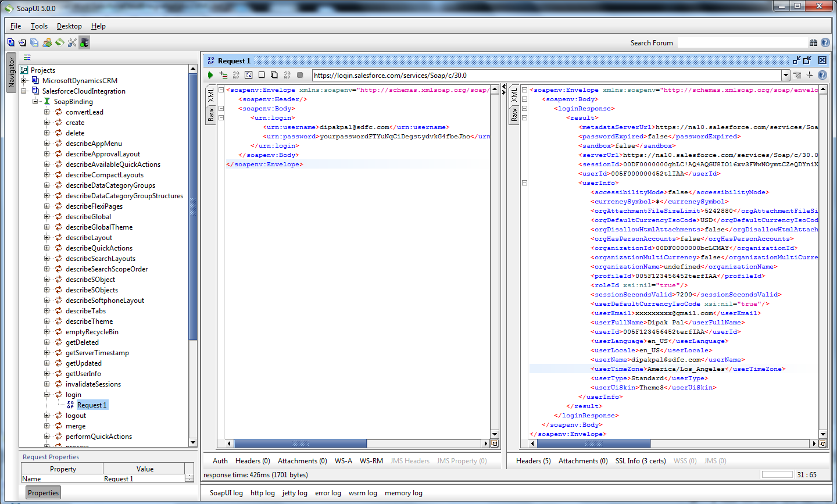
Task: Show the Properties tab
Action: click(44, 493)
